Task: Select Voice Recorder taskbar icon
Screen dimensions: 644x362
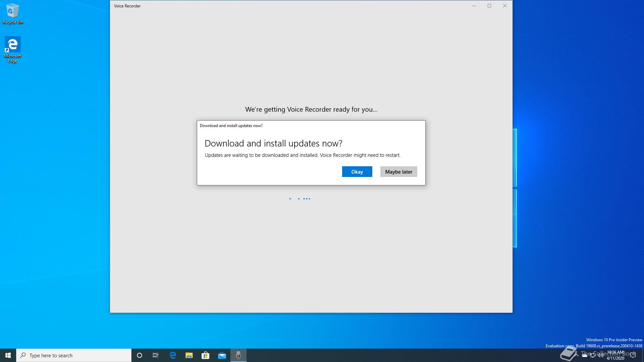Action: tap(238, 355)
